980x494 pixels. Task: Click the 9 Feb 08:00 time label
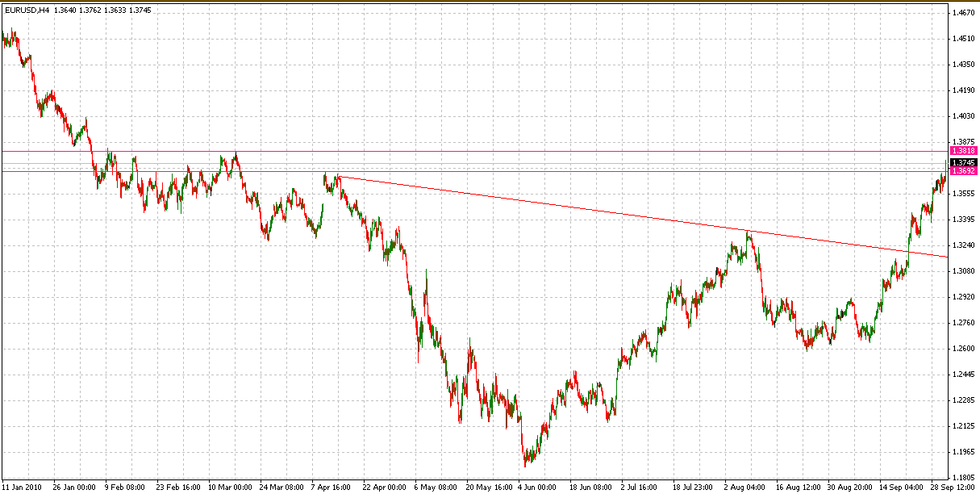coord(125,488)
